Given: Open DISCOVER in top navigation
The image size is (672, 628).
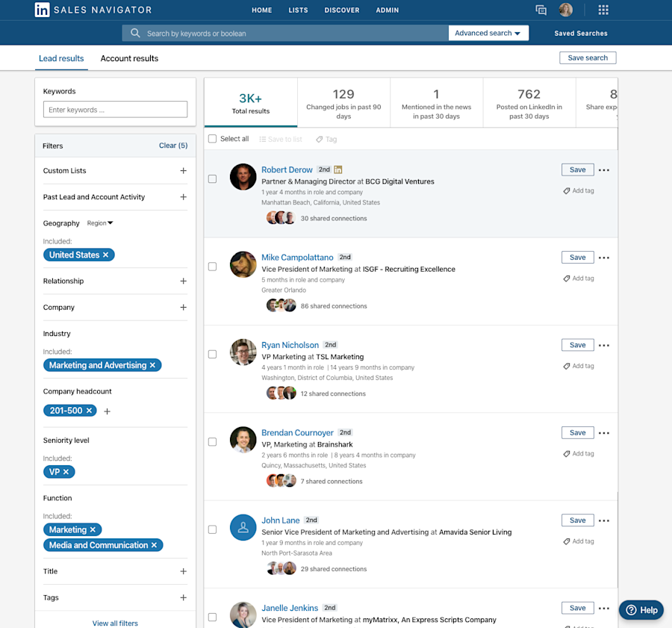Looking at the screenshot, I should click(341, 10).
